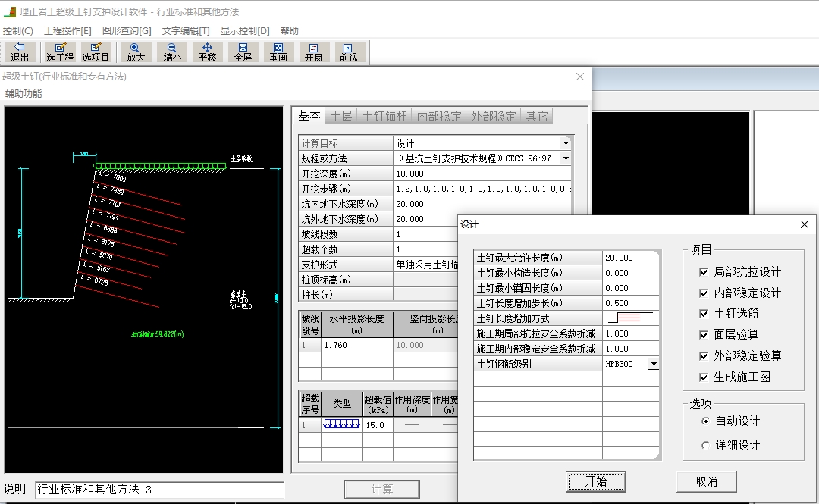Click the 取消 button
This screenshot has width=819, height=504.
coord(706,481)
